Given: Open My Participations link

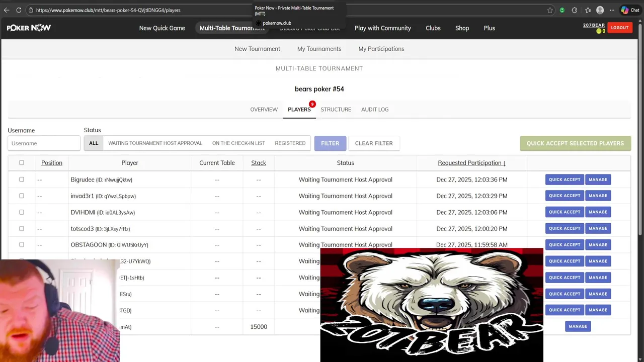Looking at the screenshot, I should pyautogui.click(x=381, y=49).
